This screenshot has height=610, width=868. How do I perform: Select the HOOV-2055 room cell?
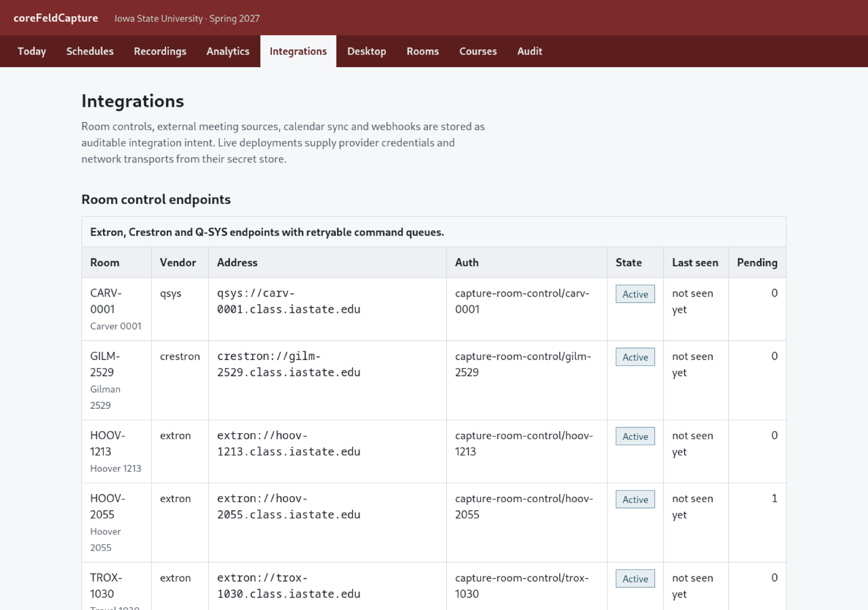[x=117, y=523]
